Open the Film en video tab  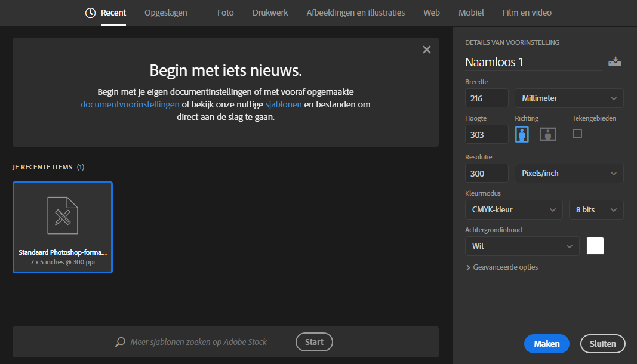(527, 13)
